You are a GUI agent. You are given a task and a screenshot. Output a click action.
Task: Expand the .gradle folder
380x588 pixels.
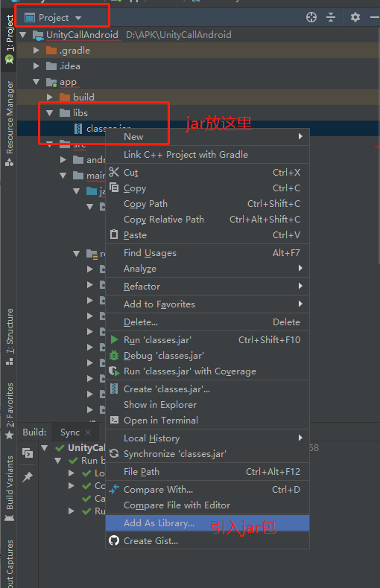coord(37,51)
